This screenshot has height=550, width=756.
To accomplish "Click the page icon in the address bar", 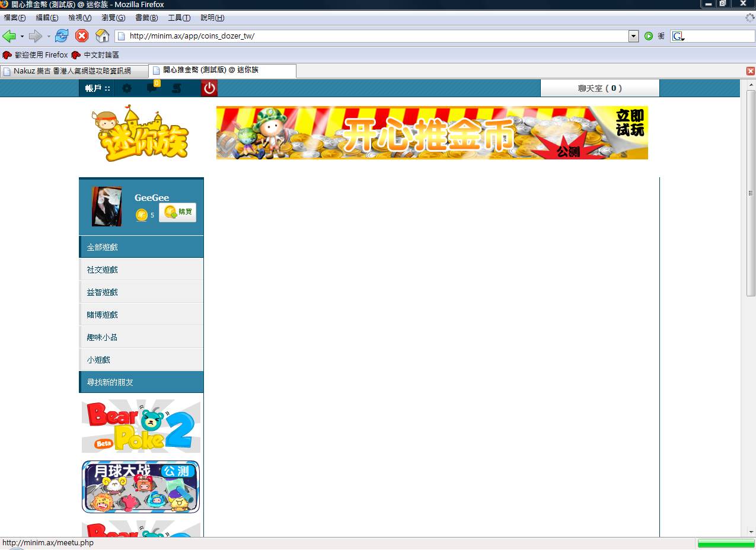I will click(x=122, y=36).
